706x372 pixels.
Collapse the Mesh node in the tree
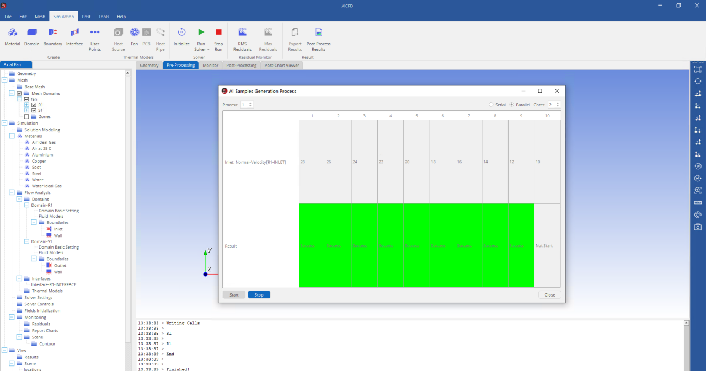click(x=5, y=80)
